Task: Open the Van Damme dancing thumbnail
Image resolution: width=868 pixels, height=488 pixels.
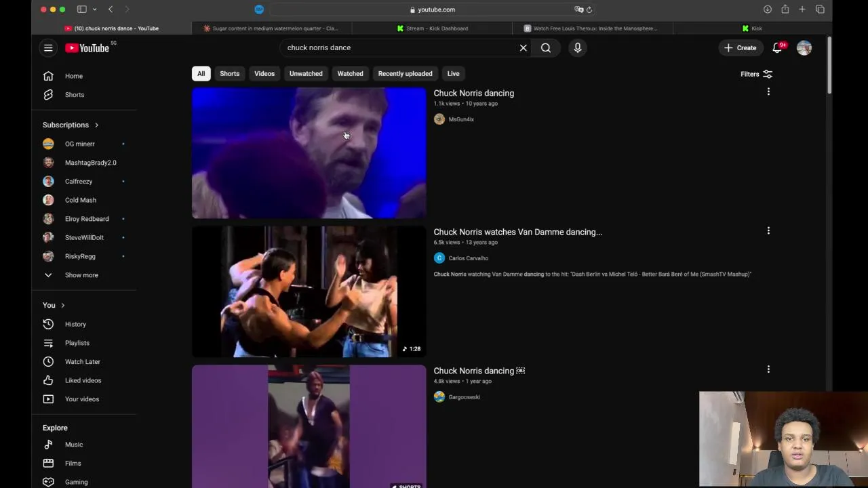Action: [x=309, y=291]
